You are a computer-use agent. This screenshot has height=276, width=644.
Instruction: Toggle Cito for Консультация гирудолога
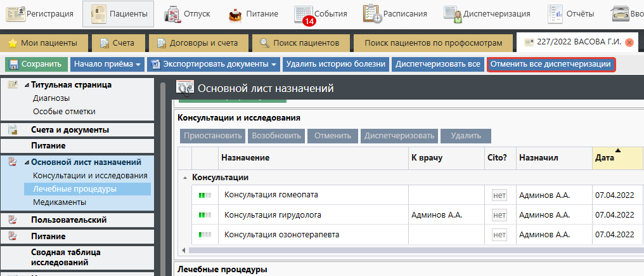[499, 215]
